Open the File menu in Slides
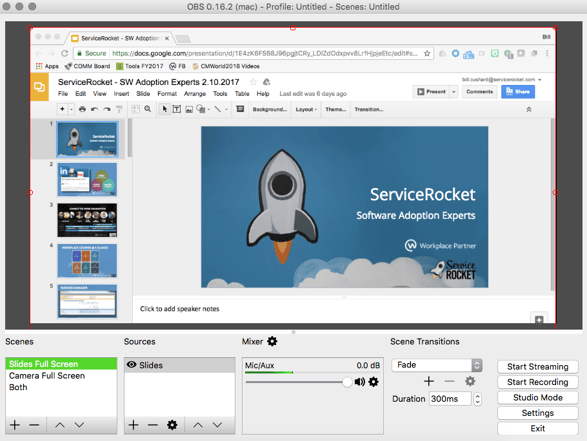Screen dimensions: 587x441 click(63, 94)
